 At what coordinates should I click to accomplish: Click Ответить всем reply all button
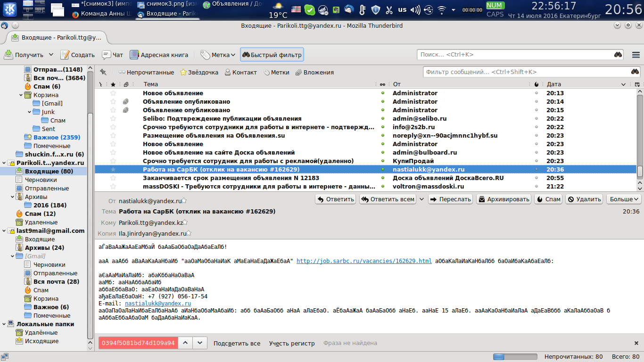(387, 199)
